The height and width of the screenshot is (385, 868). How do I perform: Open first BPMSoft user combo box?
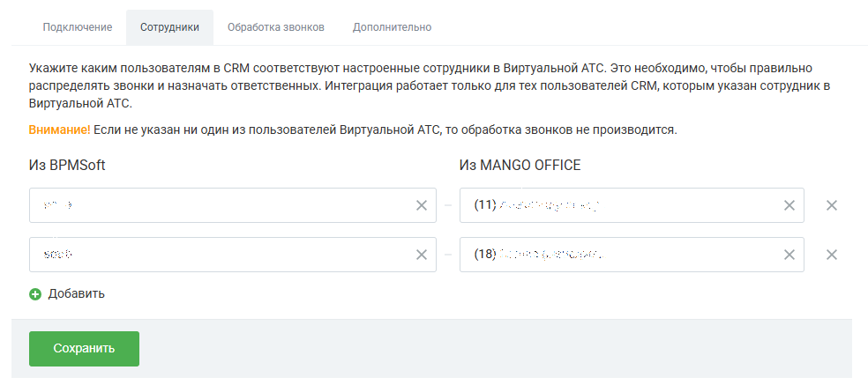(233, 205)
